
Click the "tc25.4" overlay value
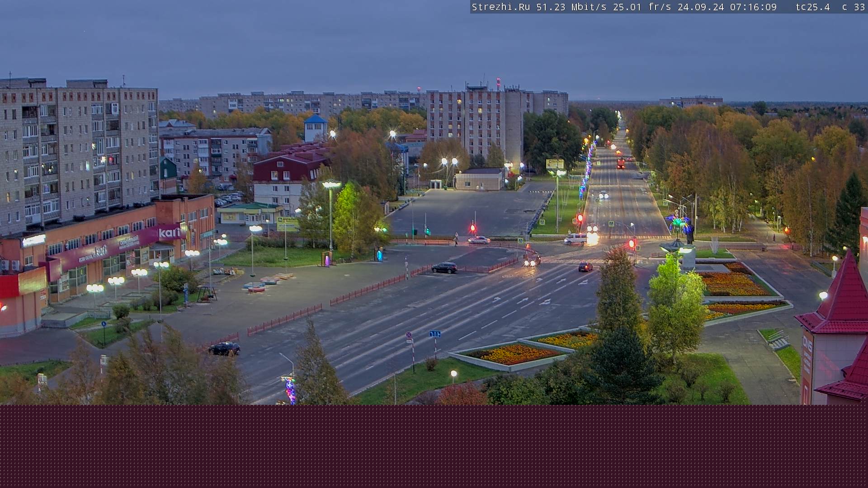(x=812, y=7)
